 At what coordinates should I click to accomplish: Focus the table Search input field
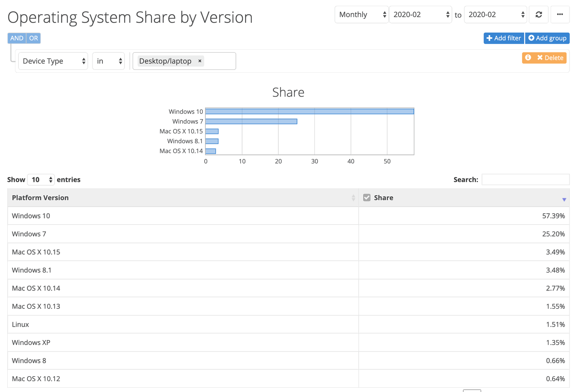[x=525, y=179]
